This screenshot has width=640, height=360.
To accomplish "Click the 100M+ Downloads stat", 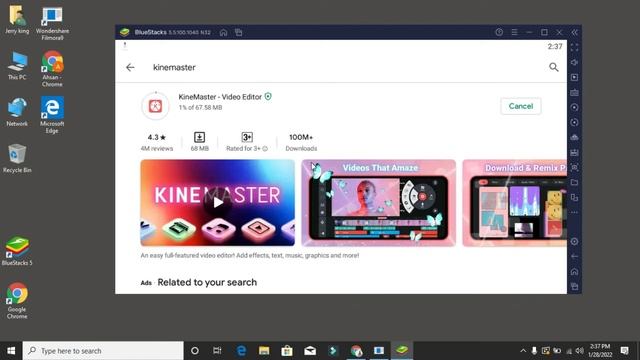I will pyautogui.click(x=301, y=142).
